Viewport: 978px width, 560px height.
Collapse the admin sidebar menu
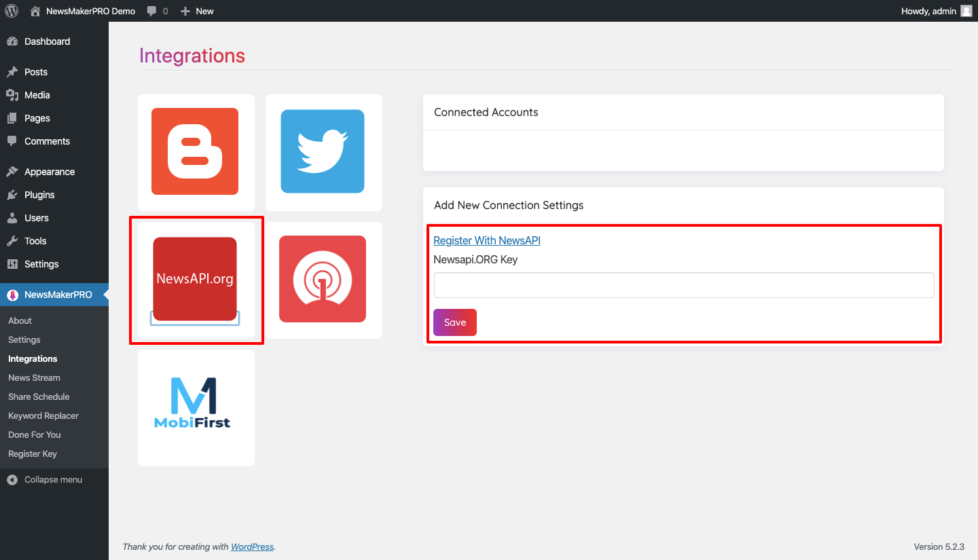[x=54, y=479]
